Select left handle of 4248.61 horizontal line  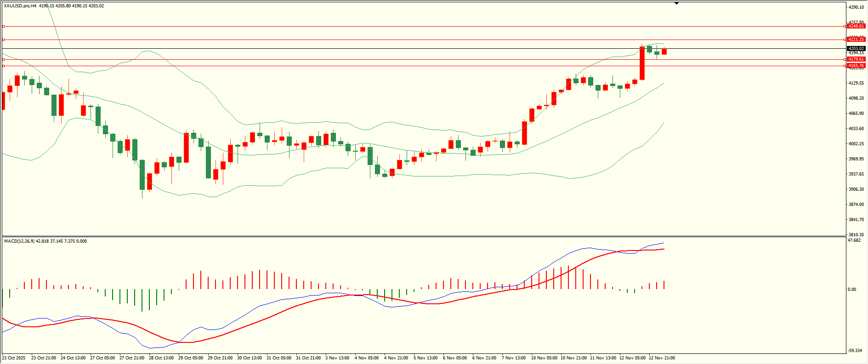click(x=4, y=27)
